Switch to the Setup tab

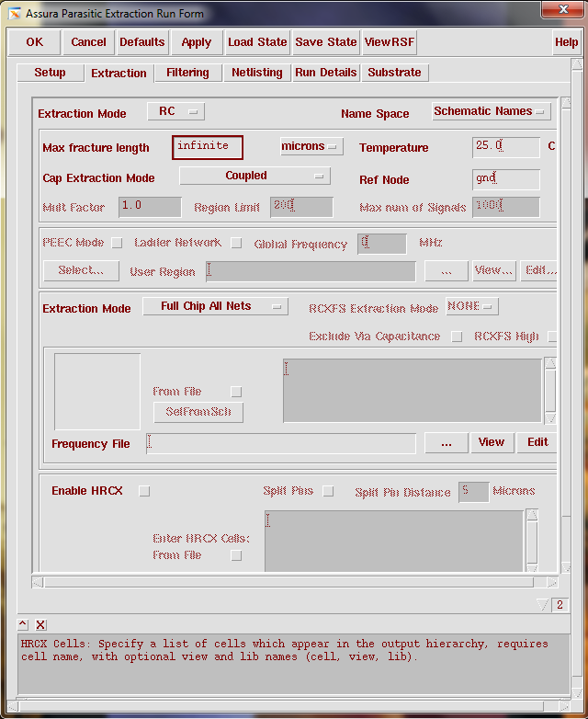50,73
